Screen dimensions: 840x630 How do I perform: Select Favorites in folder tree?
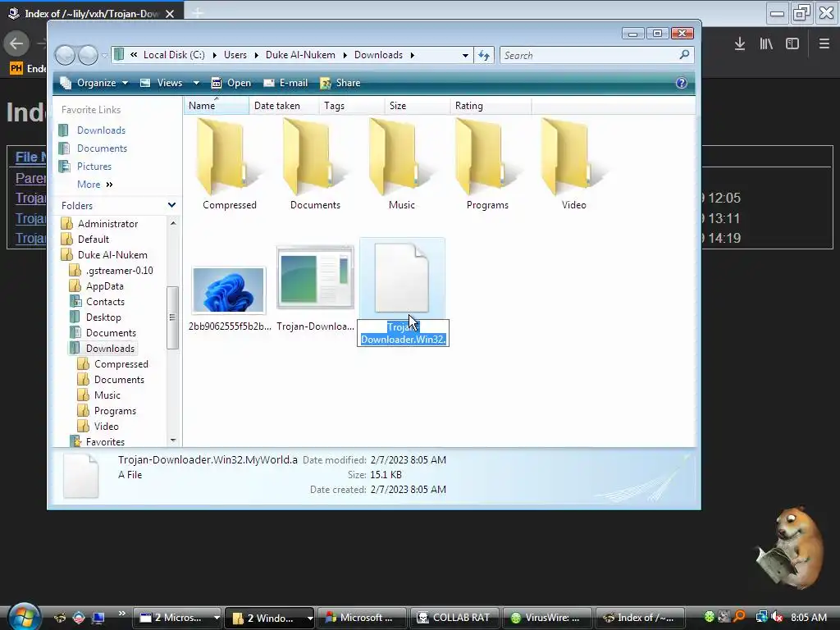tap(105, 442)
